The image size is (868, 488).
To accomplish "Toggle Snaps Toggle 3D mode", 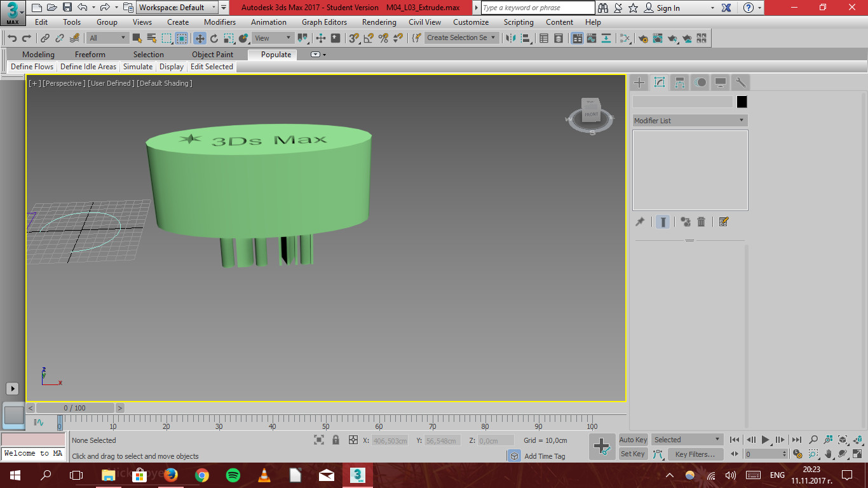I will [x=355, y=38].
